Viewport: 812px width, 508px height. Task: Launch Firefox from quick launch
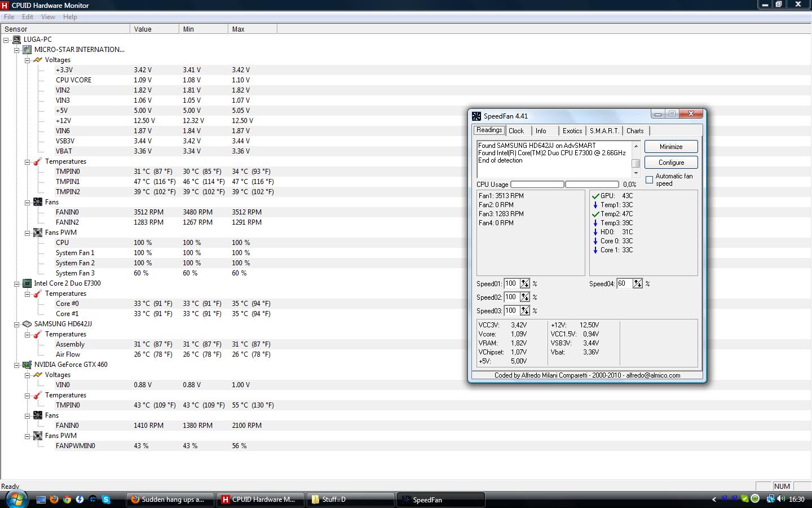[x=54, y=500]
